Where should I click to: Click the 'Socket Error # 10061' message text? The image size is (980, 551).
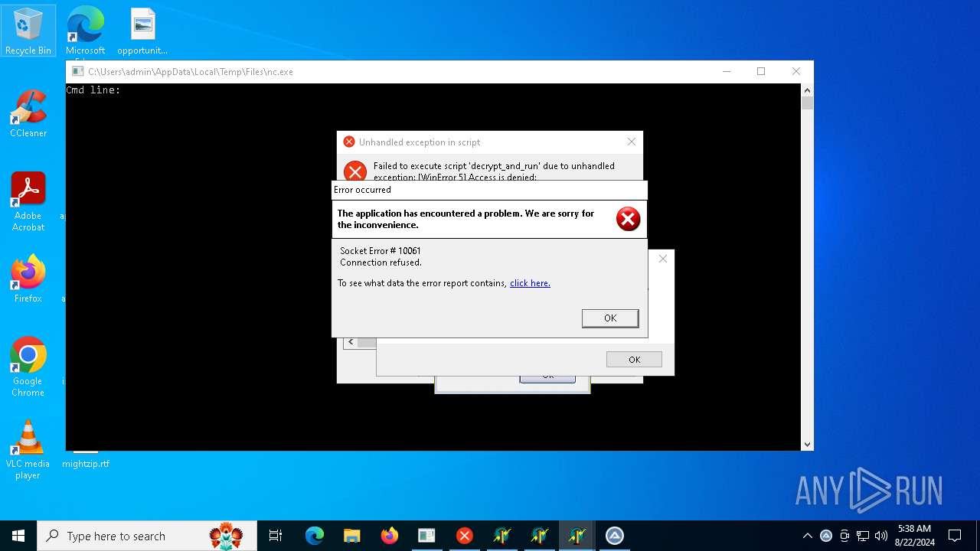[x=381, y=251]
